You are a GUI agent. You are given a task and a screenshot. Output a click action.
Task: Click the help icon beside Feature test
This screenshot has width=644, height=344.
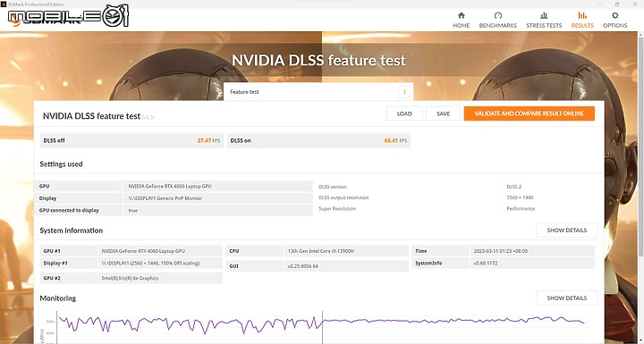point(404,92)
